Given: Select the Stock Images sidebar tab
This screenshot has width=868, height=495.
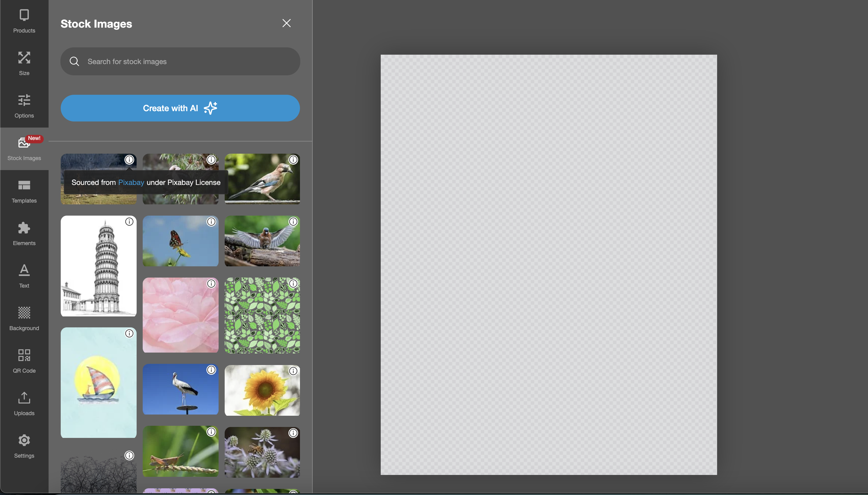Looking at the screenshot, I should click(24, 148).
